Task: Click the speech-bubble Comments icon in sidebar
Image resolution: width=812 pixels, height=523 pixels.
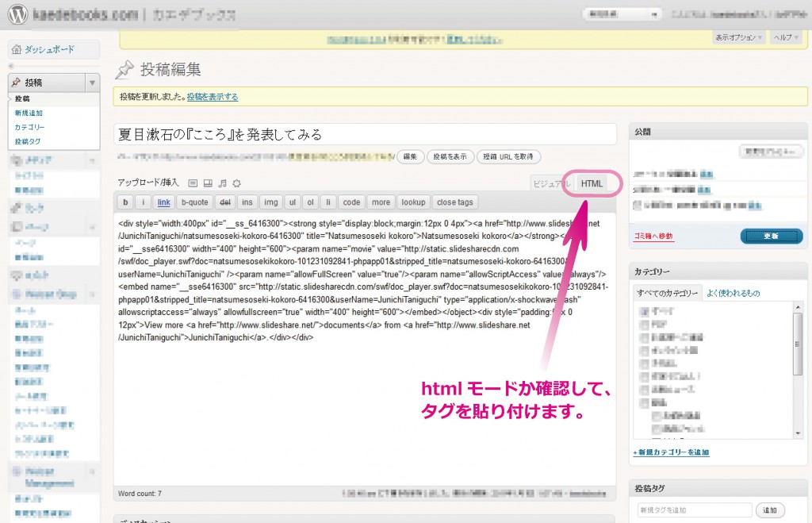Action: pyautogui.click(x=17, y=275)
